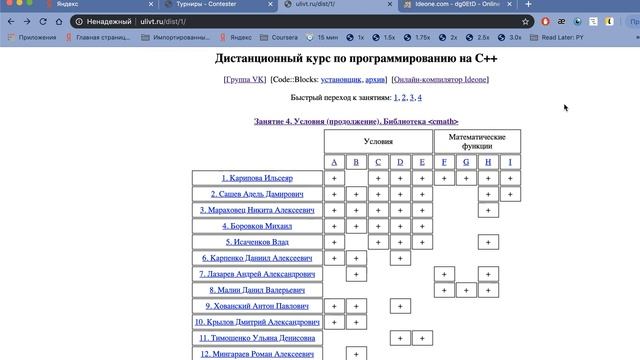Go back in browser history
Screen dimensions: 640x360
pos(11,22)
